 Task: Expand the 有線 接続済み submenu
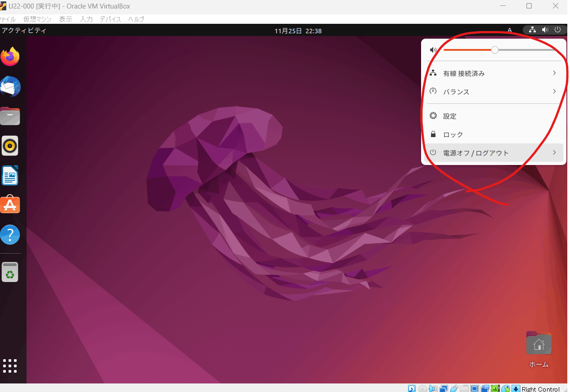click(x=494, y=73)
